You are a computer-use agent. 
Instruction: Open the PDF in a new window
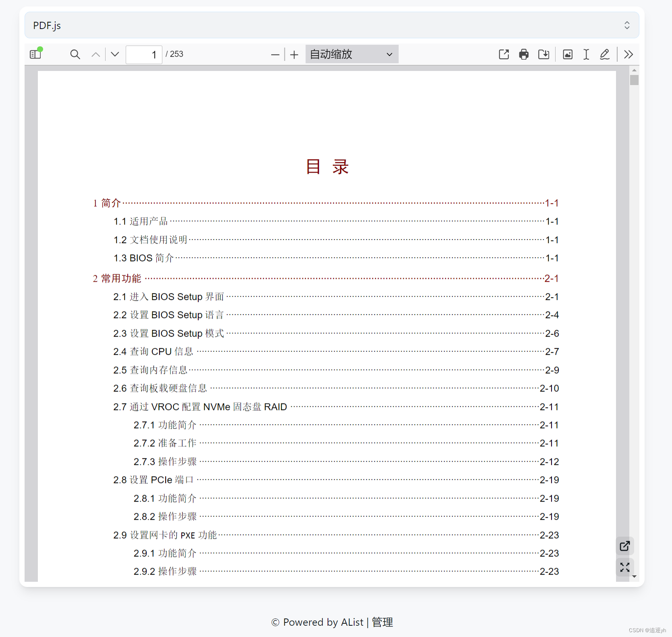[504, 54]
